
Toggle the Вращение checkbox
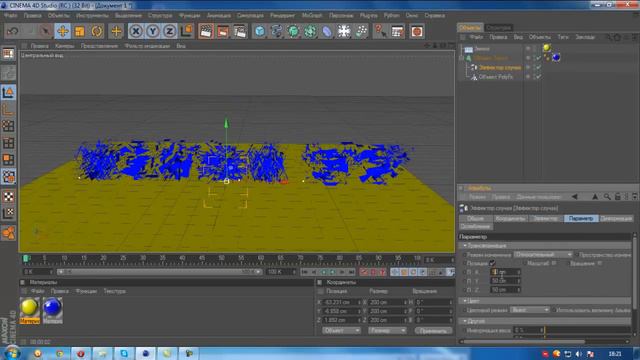point(600,264)
